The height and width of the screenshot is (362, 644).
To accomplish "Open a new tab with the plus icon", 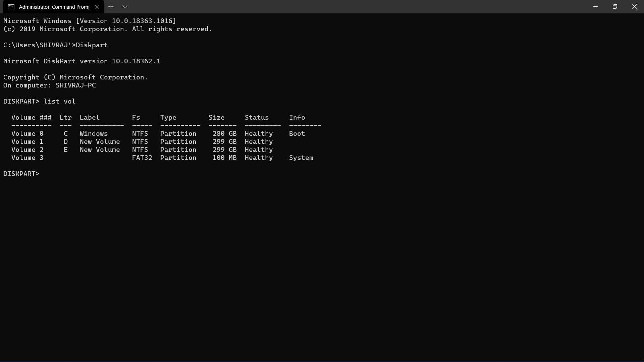I will pos(111,7).
